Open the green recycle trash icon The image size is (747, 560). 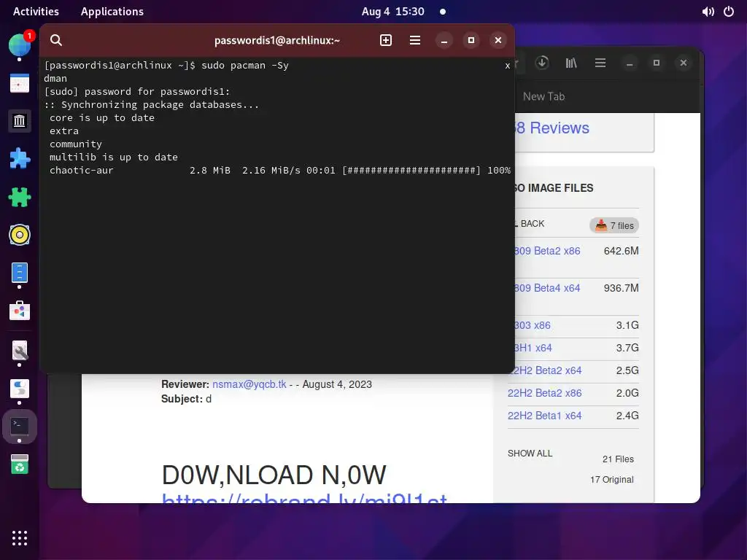20,464
